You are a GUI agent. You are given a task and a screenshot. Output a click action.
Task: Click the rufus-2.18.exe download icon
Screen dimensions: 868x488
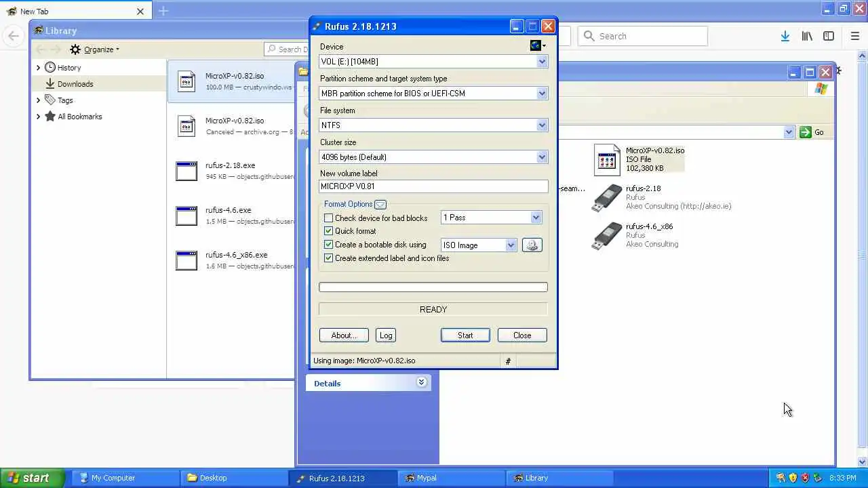(x=186, y=171)
